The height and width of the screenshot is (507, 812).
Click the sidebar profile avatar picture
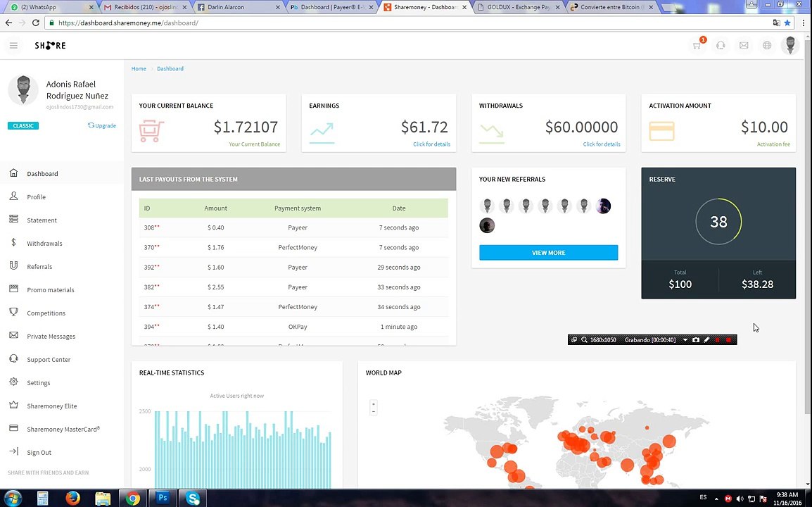point(23,89)
